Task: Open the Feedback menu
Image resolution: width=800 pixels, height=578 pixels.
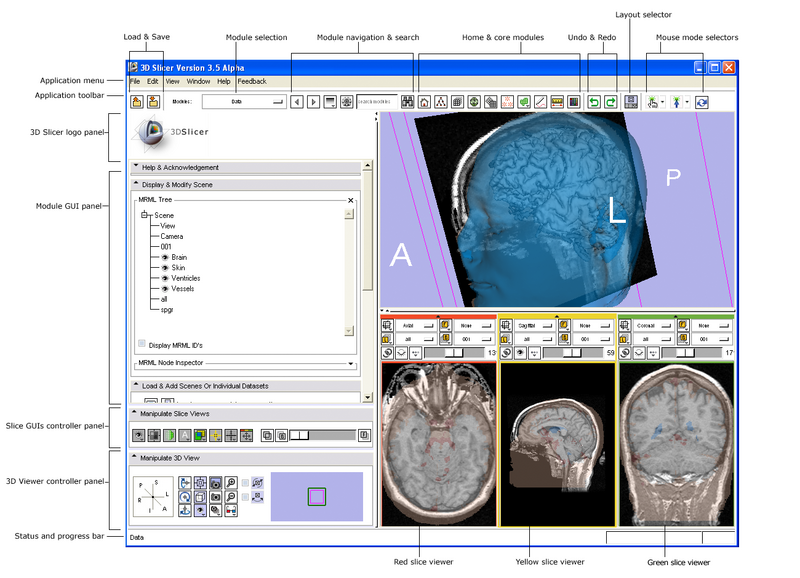Action: (252, 80)
